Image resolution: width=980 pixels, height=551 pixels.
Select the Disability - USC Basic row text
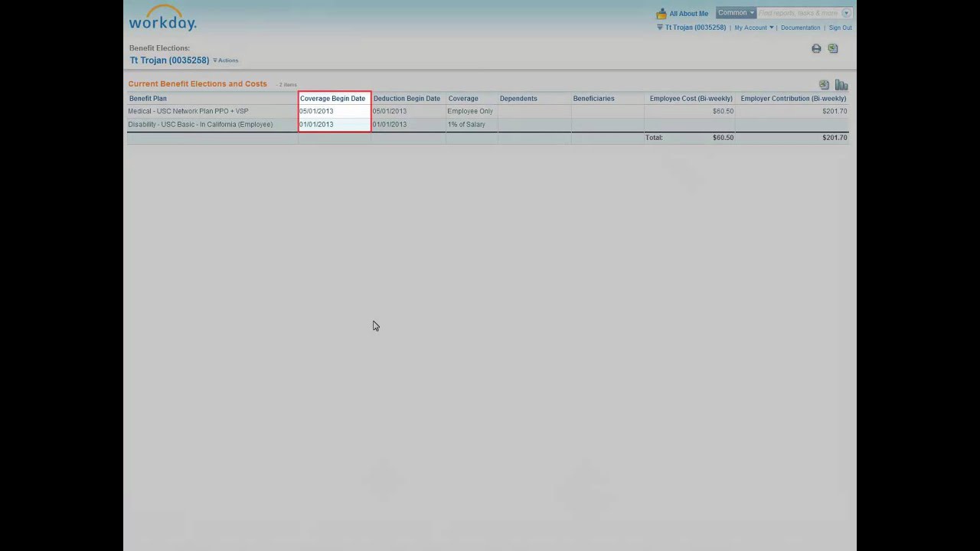coord(200,125)
